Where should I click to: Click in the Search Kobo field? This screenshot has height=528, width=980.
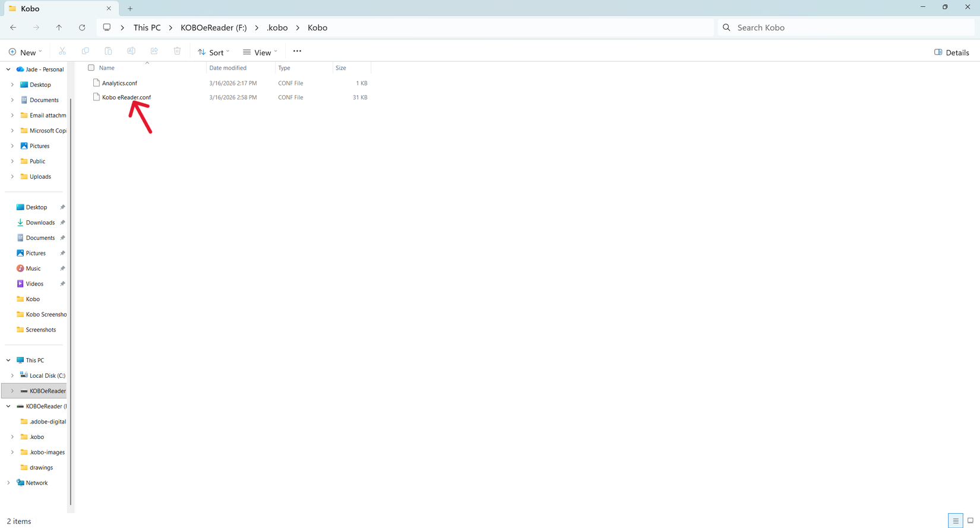[846, 27]
